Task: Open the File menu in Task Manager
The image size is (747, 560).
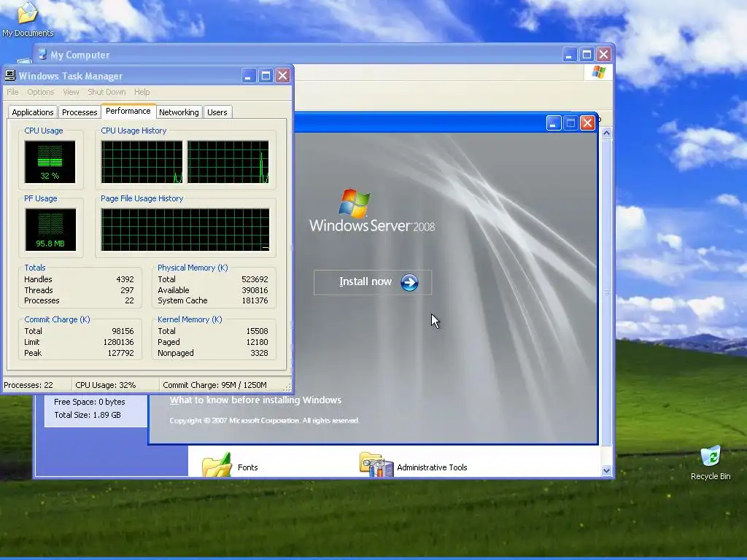Action: tap(13, 92)
